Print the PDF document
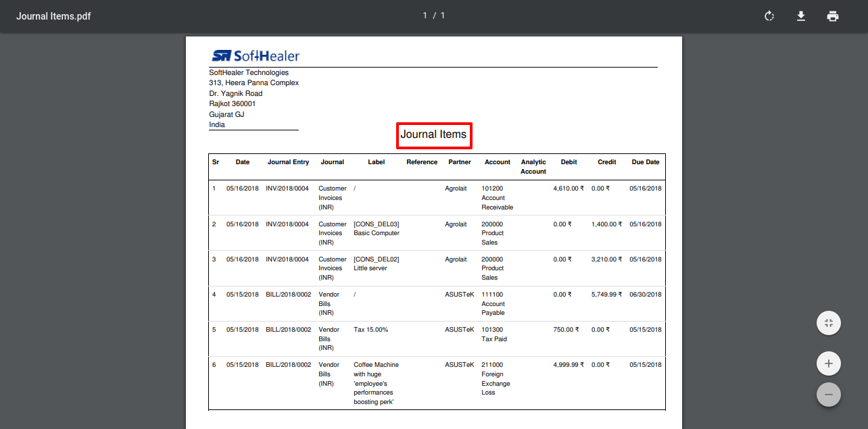The width and height of the screenshot is (868, 429). (x=833, y=16)
